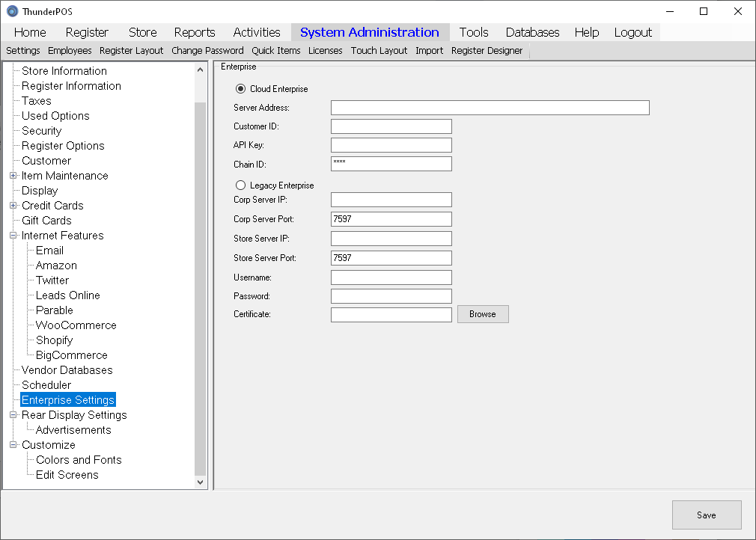Select the Cloud Enterprise radio button
This screenshot has width=756, height=540.
241,89
